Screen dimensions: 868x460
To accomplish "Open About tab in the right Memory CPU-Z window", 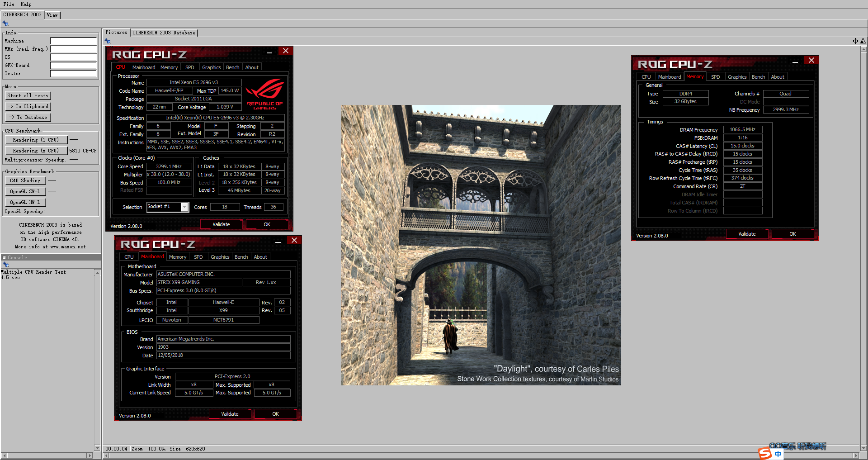I will 778,77.
